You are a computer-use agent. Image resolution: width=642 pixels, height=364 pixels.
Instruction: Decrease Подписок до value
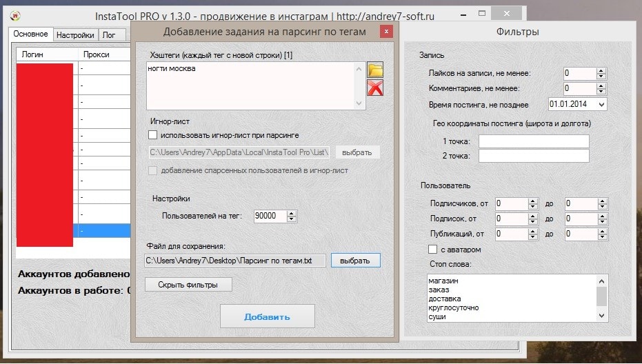602,222
